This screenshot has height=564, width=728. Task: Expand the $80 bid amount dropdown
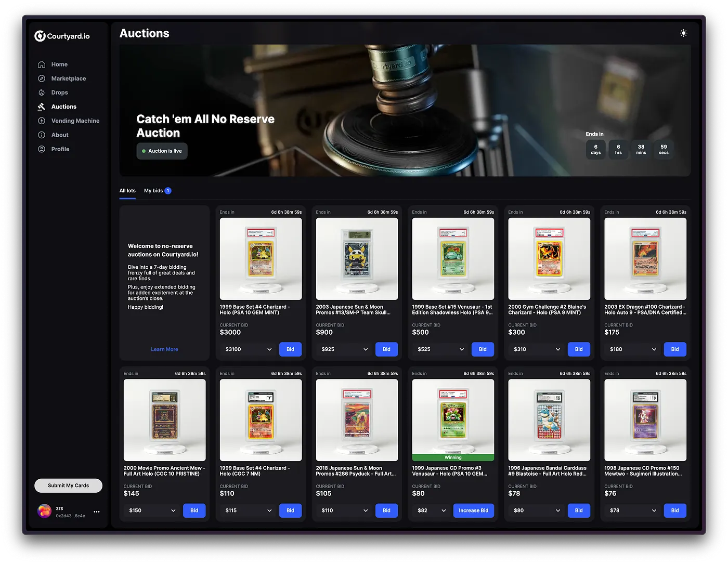(x=537, y=510)
